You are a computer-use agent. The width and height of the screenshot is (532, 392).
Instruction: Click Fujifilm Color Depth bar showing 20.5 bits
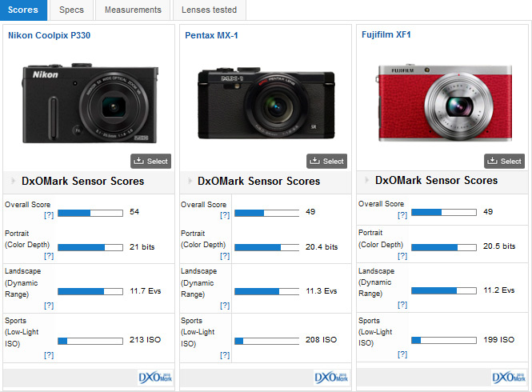pyautogui.click(x=444, y=247)
